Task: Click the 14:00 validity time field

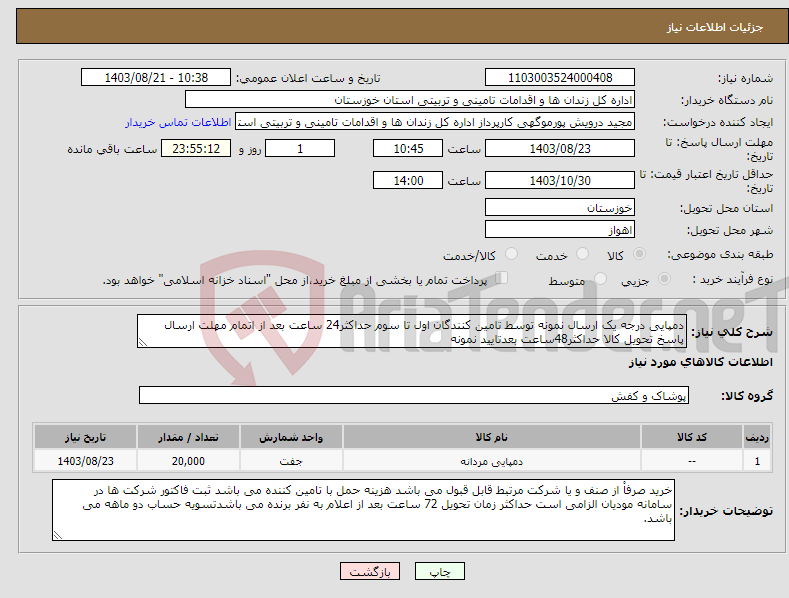Action: (408, 180)
